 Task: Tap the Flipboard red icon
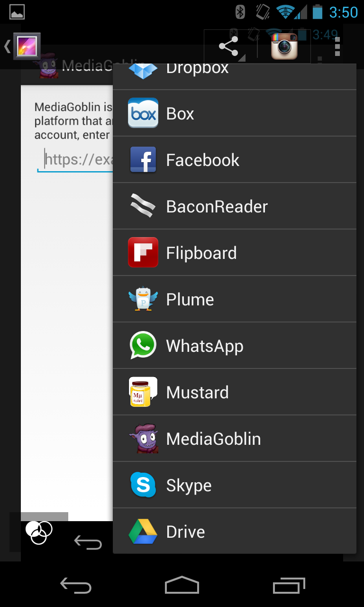(x=143, y=253)
